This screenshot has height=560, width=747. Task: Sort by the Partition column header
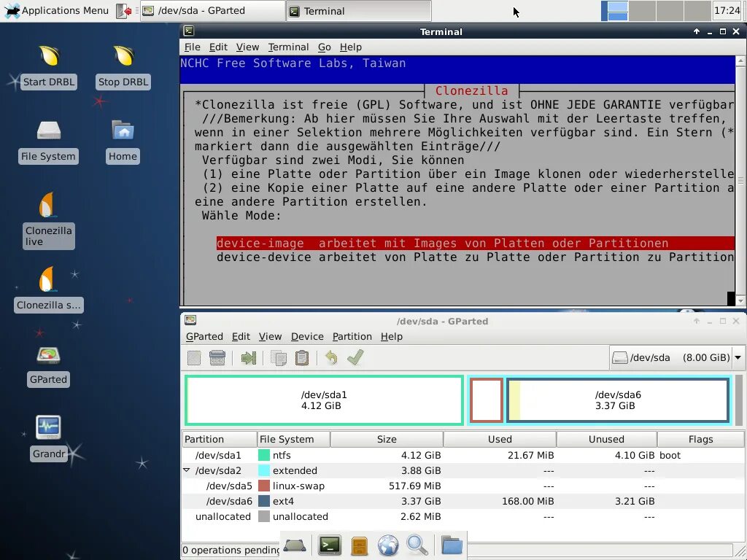pyautogui.click(x=220, y=439)
